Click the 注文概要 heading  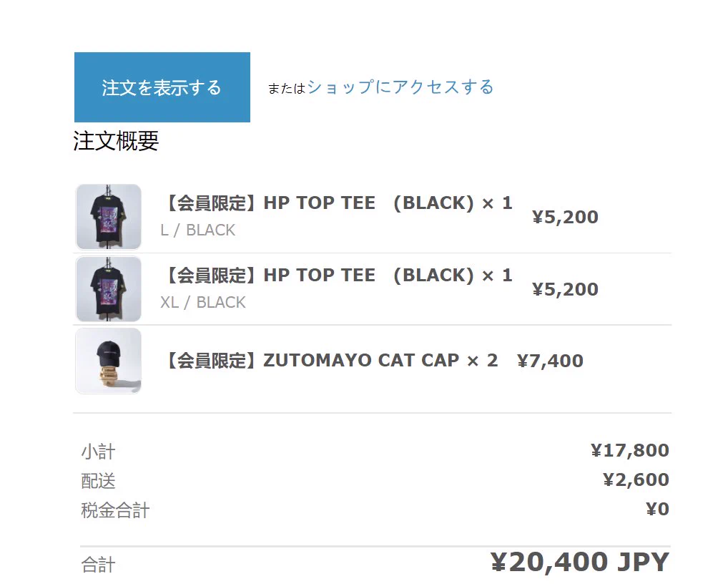(116, 141)
